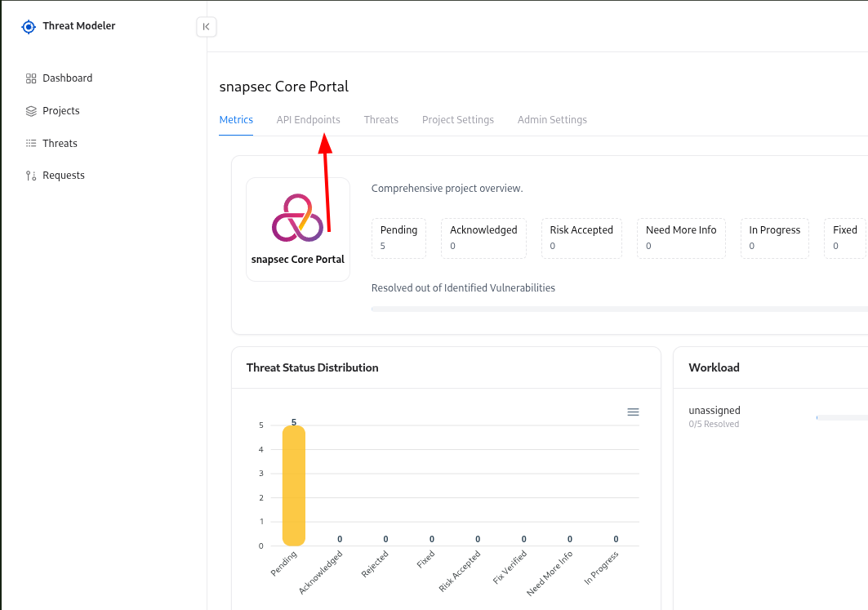The width and height of the screenshot is (868, 610).
Task: Open the chart hamburger menu icon
Action: (634, 412)
